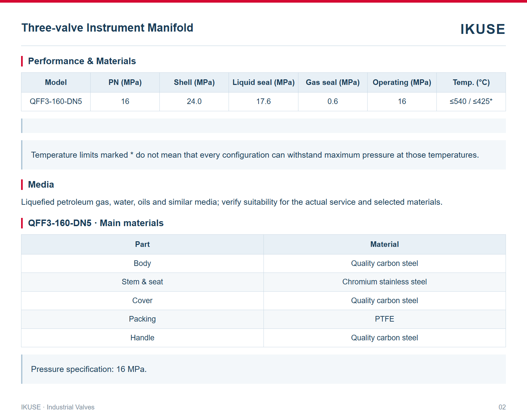Click the 'Liquefied petroleum gas, water, oils' paragraph

pyautogui.click(x=232, y=202)
